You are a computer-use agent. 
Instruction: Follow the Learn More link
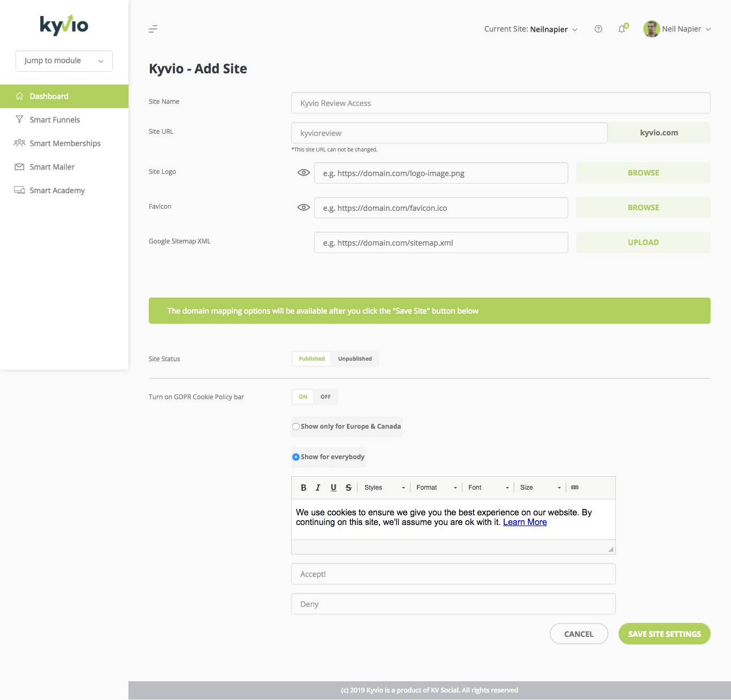pyautogui.click(x=525, y=522)
